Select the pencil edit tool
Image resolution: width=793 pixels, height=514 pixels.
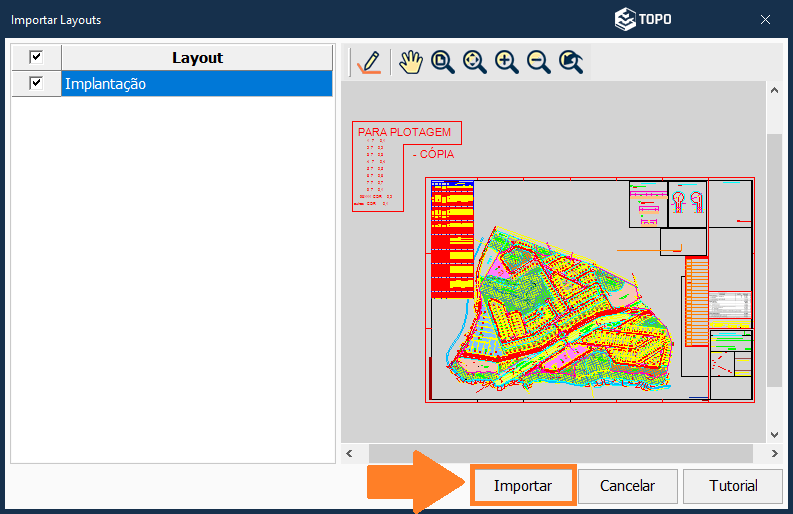point(368,62)
